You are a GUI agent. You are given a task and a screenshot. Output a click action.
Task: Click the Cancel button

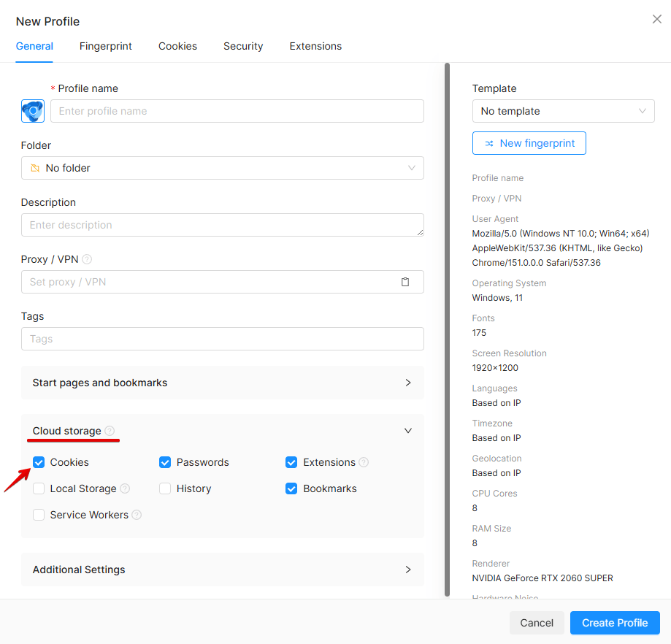pyautogui.click(x=537, y=623)
